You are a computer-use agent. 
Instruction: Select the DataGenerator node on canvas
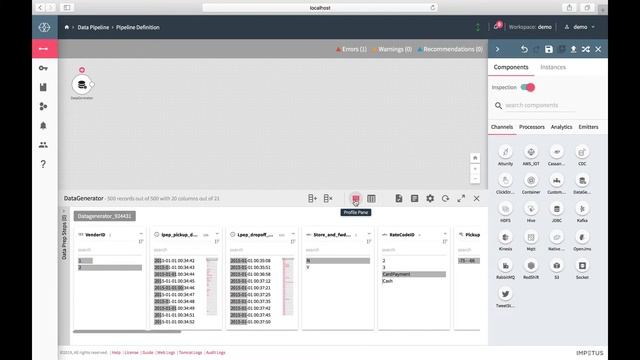pyautogui.click(x=82, y=85)
